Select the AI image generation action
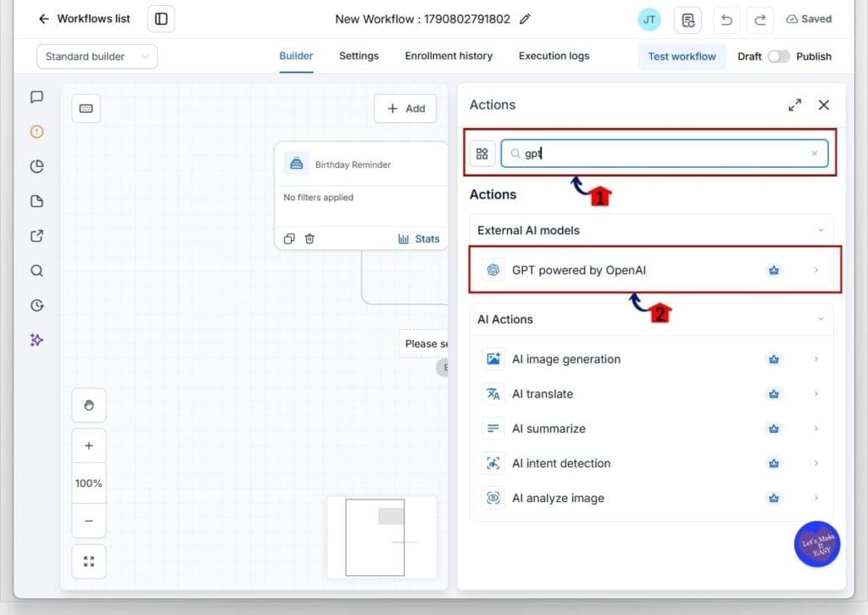This screenshot has height=615, width=868. 651,359
